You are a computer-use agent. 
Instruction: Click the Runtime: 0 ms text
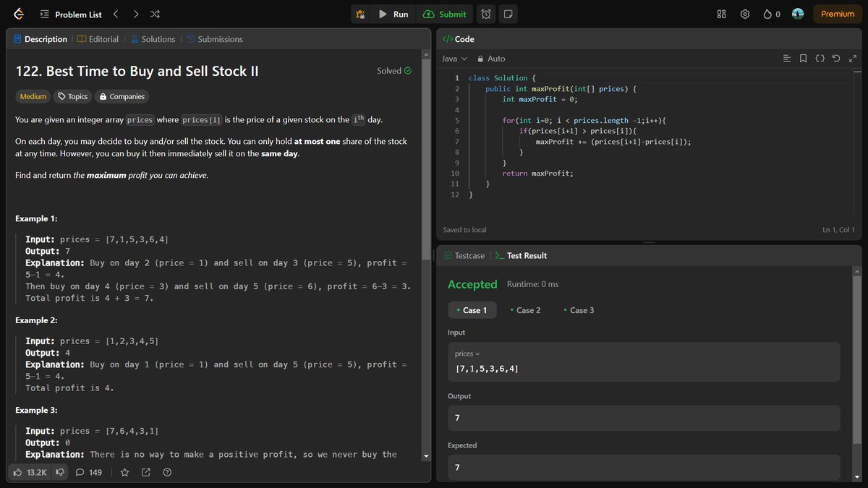pos(533,284)
